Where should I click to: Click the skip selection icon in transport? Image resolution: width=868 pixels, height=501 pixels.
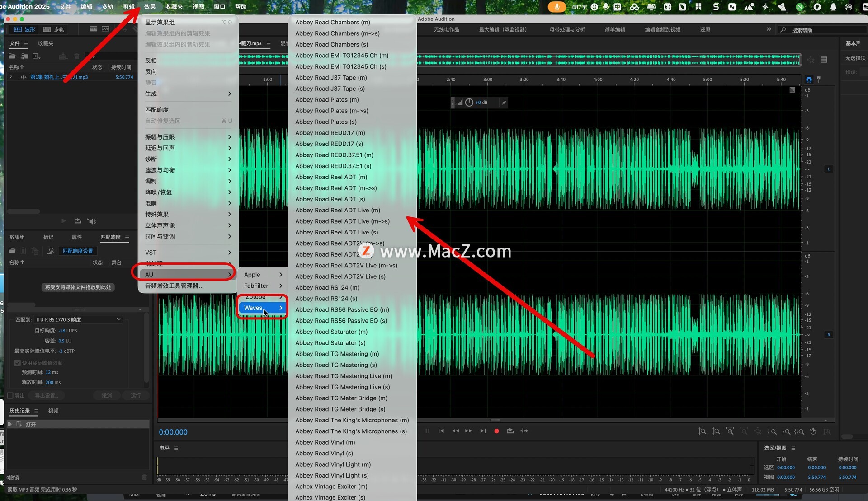pos(524,431)
